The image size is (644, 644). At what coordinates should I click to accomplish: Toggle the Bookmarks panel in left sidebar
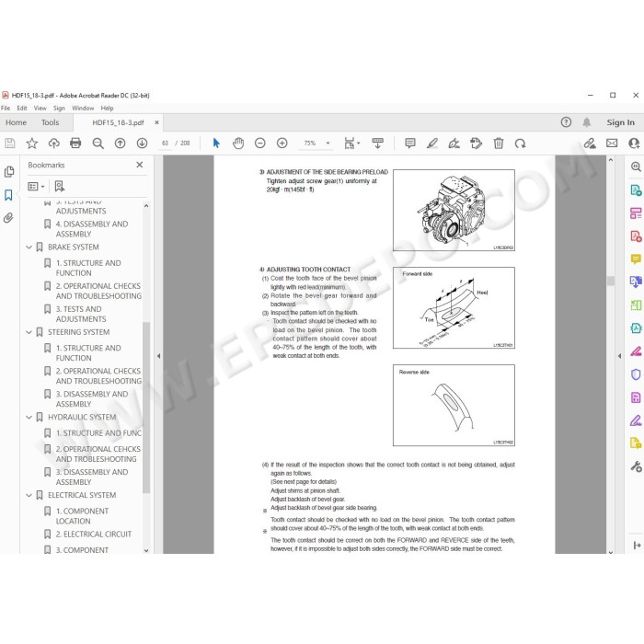click(x=8, y=195)
